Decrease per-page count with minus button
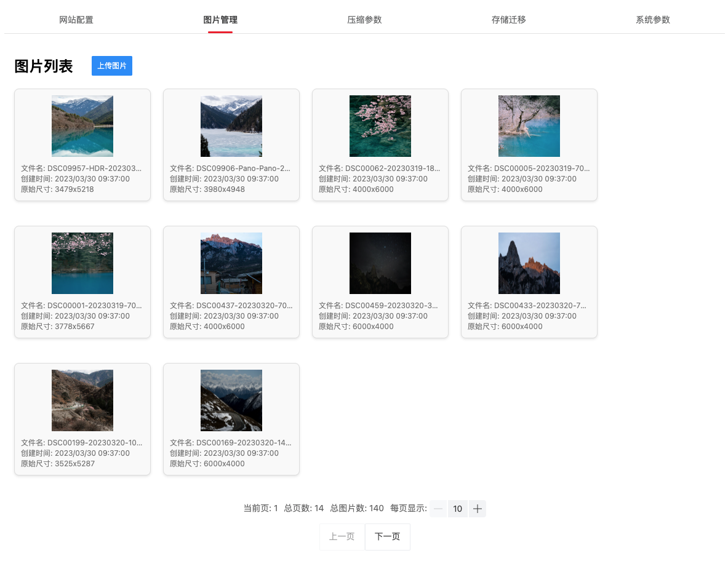Image resolution: width=728 pixels, height=561 pixels. pos(438,509)
